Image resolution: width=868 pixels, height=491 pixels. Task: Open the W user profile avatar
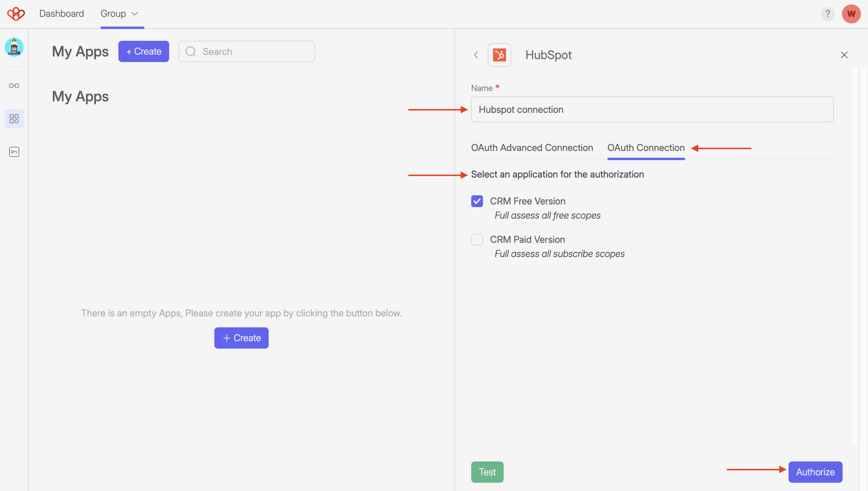[x=851, y=14]
